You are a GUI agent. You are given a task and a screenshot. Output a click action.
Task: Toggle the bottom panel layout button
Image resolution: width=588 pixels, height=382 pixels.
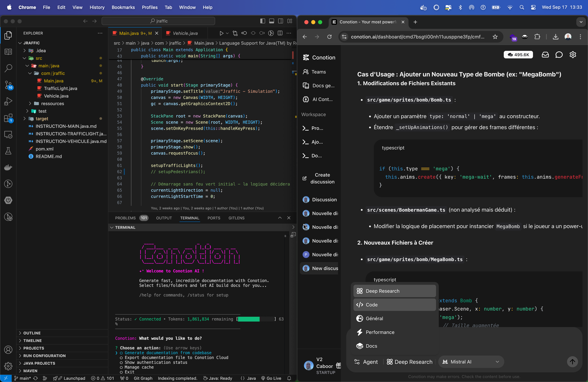271,21
